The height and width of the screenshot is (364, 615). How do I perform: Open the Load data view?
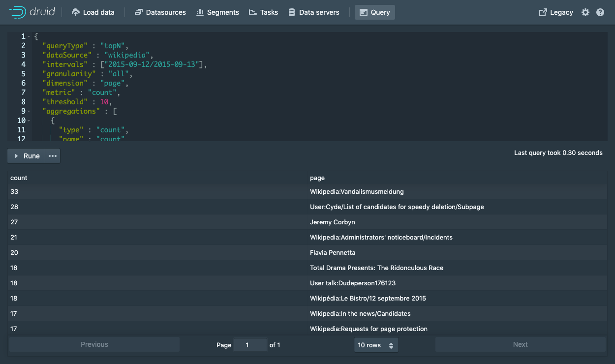[93, 12]
